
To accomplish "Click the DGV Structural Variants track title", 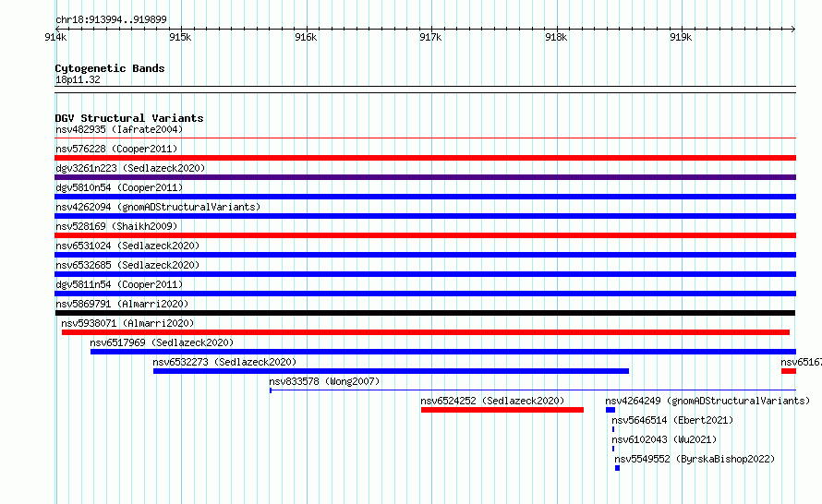I will point(129,118).
